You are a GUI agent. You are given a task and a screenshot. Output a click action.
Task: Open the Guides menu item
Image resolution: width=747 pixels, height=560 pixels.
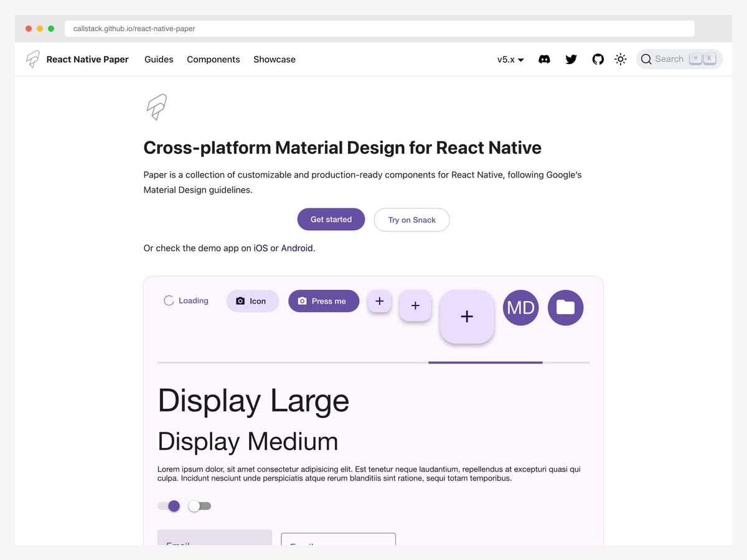(x=159, y=59)
